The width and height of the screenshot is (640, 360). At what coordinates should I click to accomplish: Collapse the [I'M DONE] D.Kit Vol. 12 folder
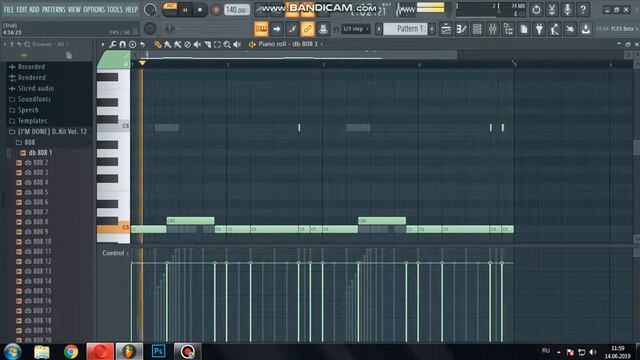(x=48, y=131)
